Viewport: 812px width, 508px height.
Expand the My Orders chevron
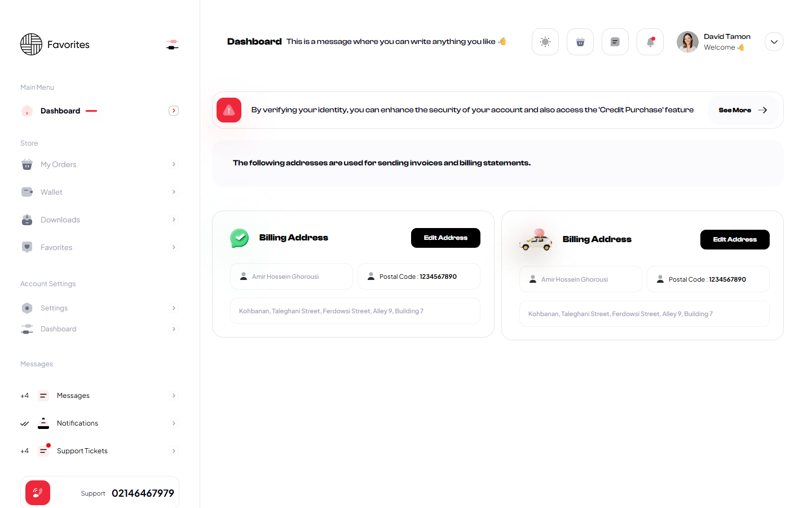tap(174, 164)
